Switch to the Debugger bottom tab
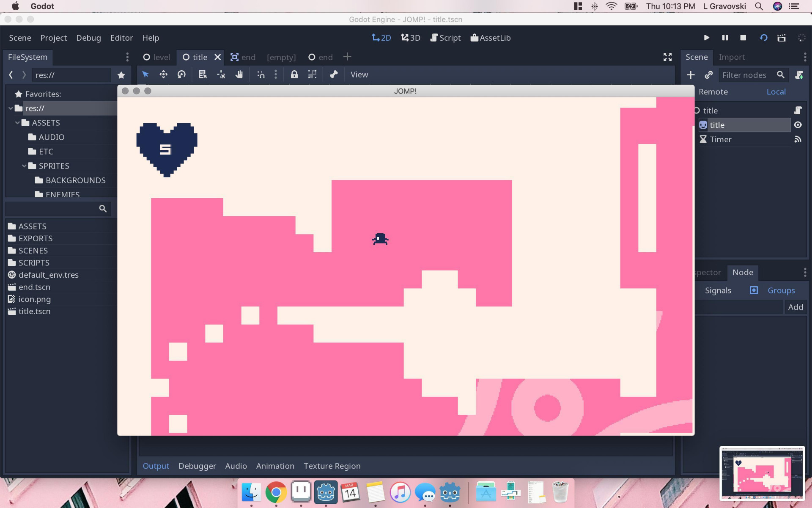The height and width of the screenshot is (508, 812). click(197, 466)
